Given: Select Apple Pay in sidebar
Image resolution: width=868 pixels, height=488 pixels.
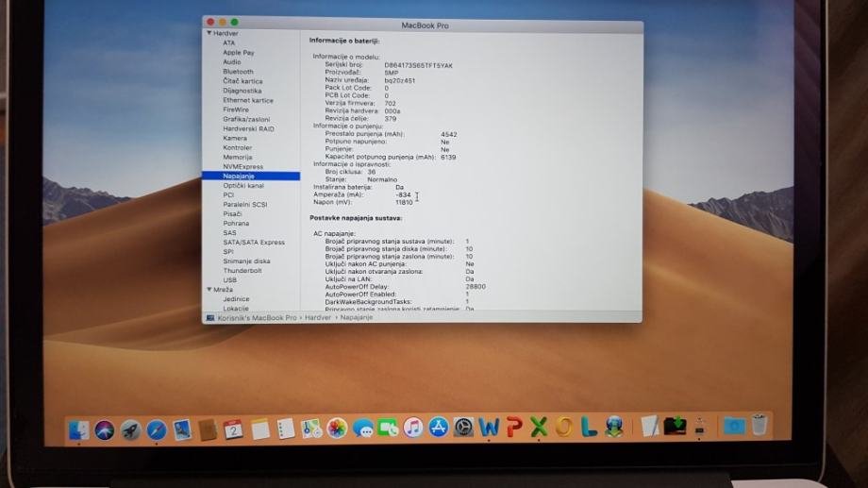Looking at the screenshot, I should (x=238, y=53).
